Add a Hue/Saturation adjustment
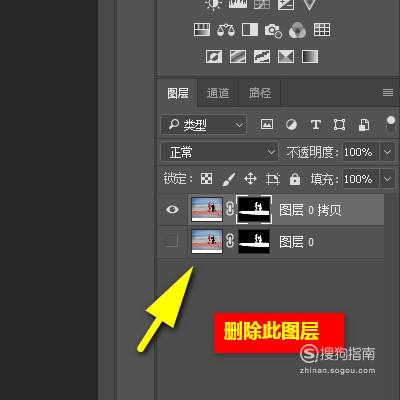Viewport: 400px width, 400px height. point(202,30)
